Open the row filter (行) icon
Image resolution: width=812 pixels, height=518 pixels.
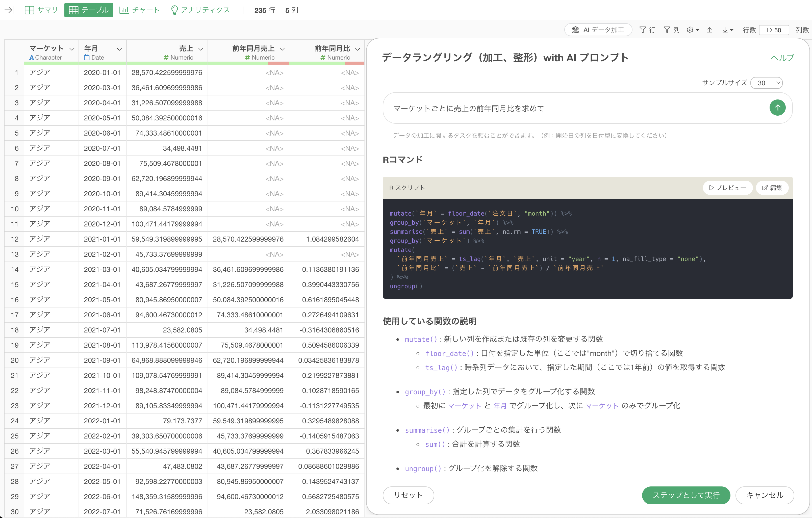(x=647, y=30)
